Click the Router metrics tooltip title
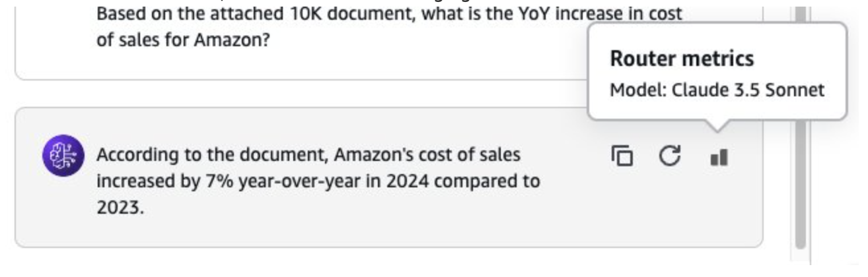The image size is (868, 277). pyautogui.click(x=681, y=59)
